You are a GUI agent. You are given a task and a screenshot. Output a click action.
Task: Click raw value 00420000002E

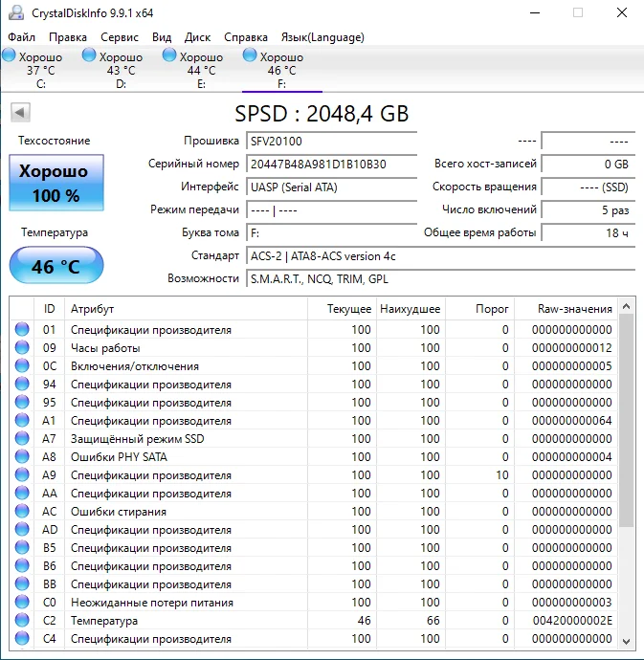[x=572, y=621]
